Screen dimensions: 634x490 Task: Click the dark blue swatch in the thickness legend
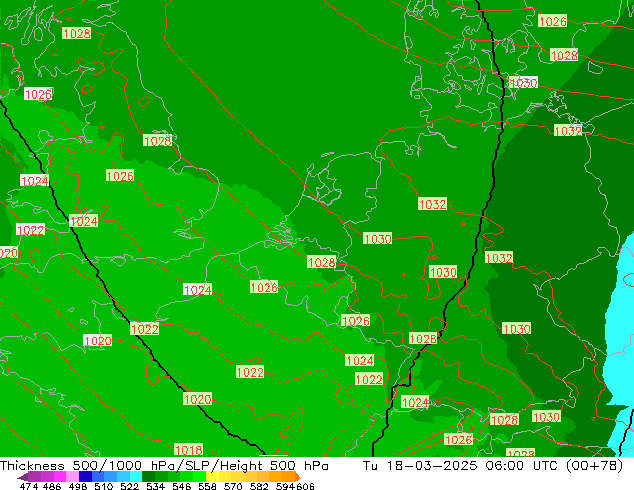click(85, 477)
